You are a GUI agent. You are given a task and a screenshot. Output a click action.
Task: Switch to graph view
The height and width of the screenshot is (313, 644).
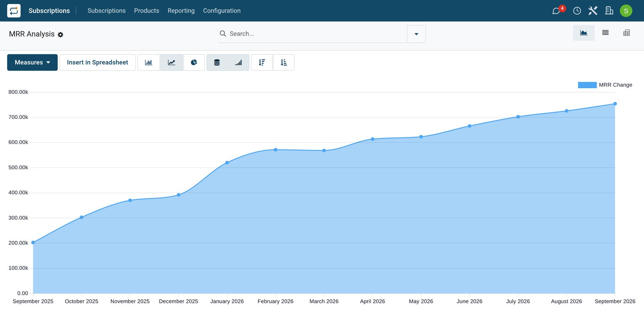(x=584, y=33)
